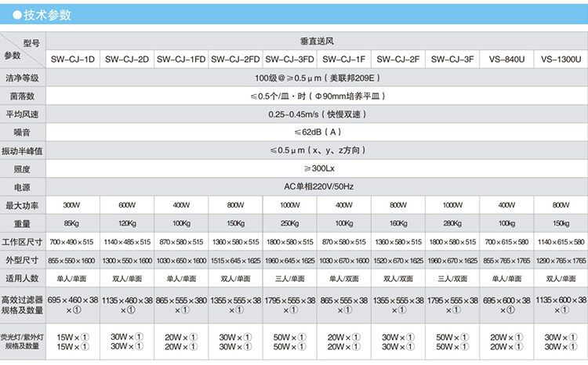Select the 照度 row label

pyautogui.click(x=22, y=169)
